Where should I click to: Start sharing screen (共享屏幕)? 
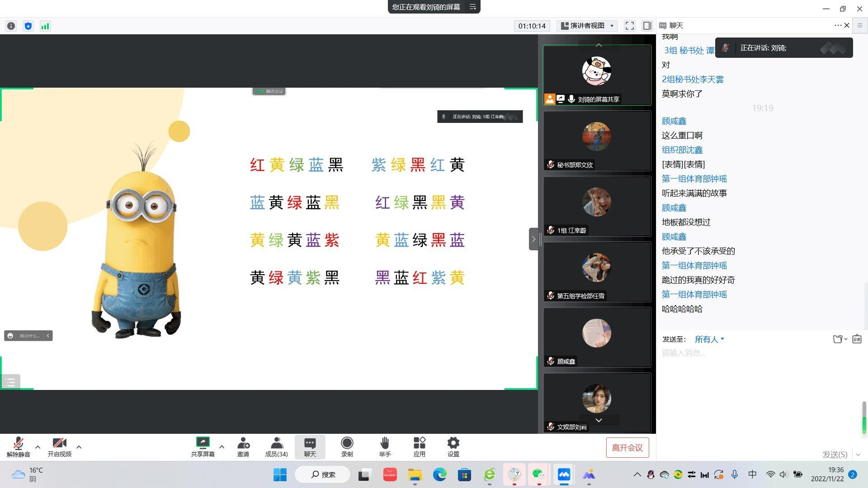pyautogui.click(x=203, y=447)
